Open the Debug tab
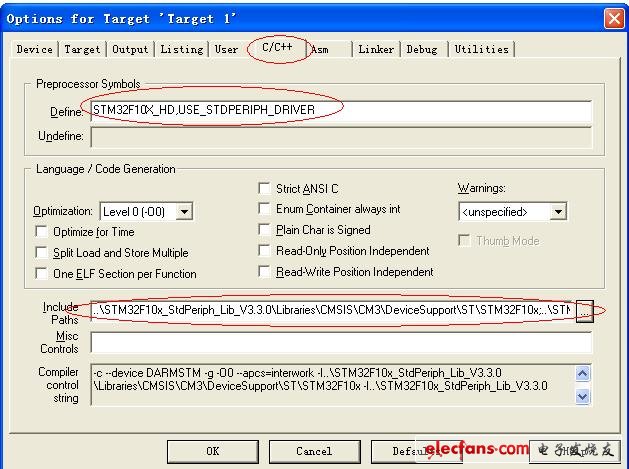Screen dimensions: 629x469 click(421, 49)
